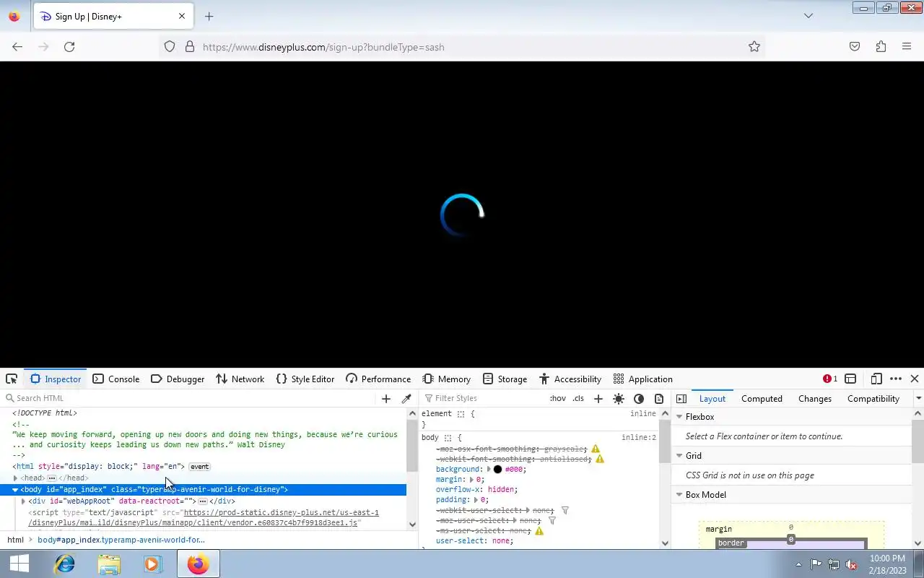Select the Computed sidebar tab

coord(762,398)
